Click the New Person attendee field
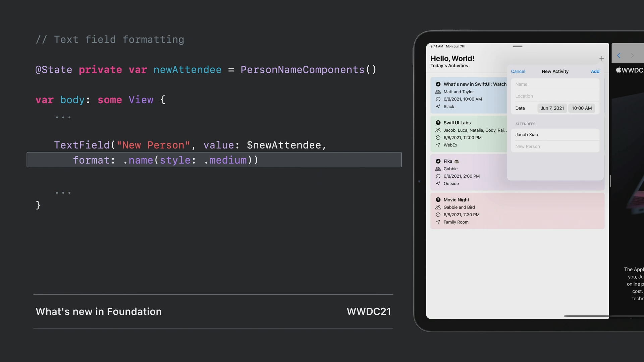644x362 pixels. [555, 146]
